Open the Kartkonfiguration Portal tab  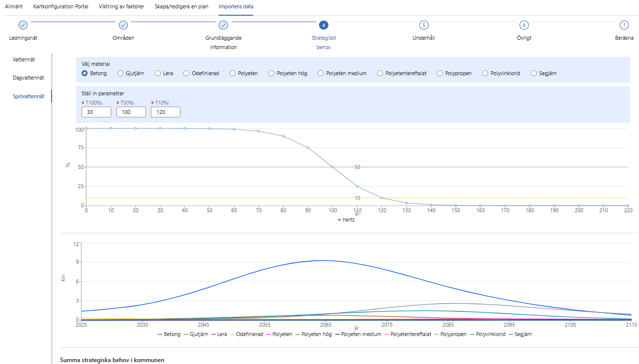60,6
